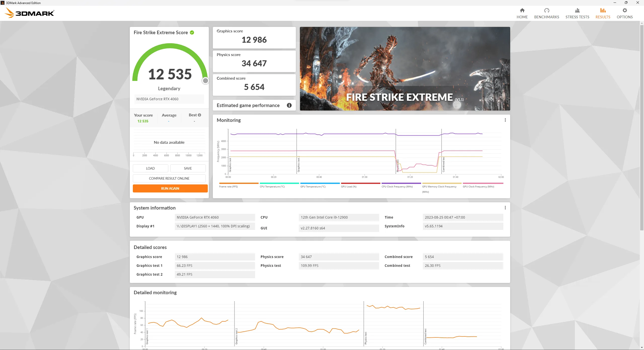
Task: Open the HOME tab
Action: coord(522,13)
